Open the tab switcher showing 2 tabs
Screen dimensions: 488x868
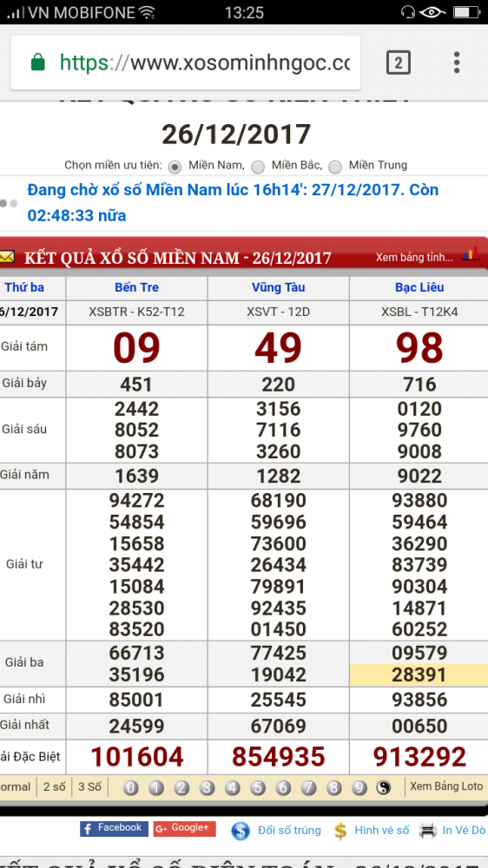click(399, 62)
